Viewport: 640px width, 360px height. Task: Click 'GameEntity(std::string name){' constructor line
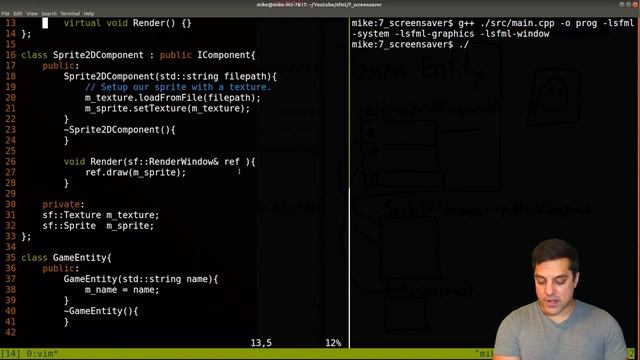click(141, 279)
